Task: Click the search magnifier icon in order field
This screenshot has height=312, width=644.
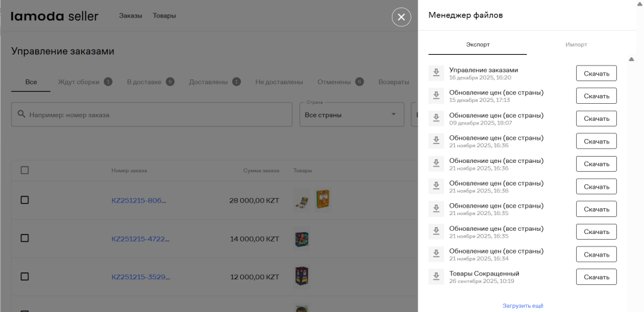Action: pyautogui.click(x=21, y=114)
